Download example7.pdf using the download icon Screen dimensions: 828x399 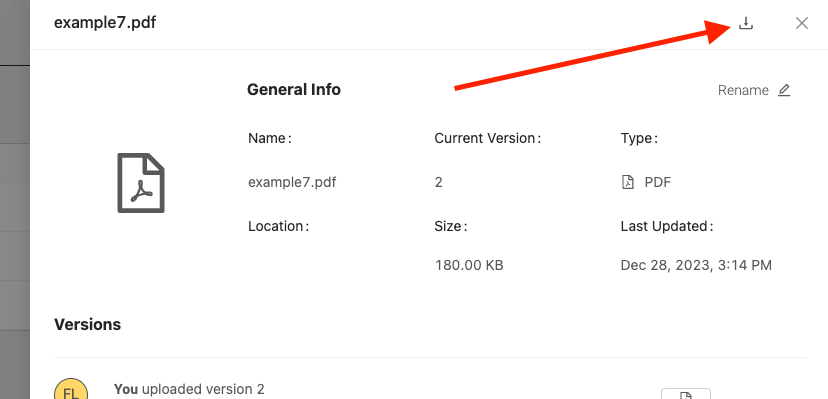(x=745, y=23)
